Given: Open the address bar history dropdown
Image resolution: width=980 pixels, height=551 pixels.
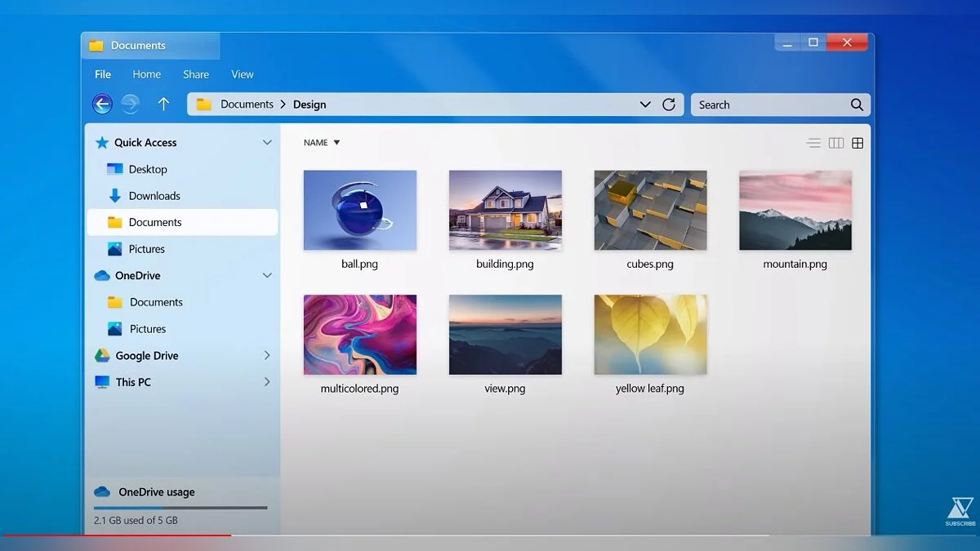Looking at the screenshot, I should pyautogui.click(x=645, y=104).
